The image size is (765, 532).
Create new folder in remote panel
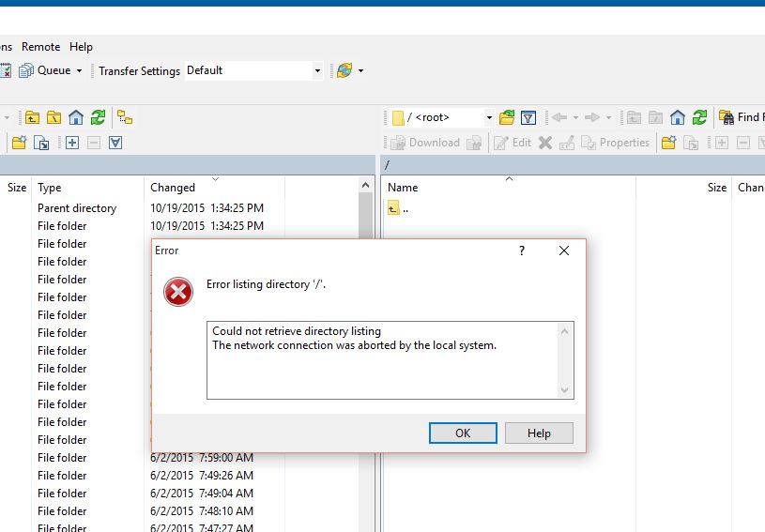click(668, 143)
